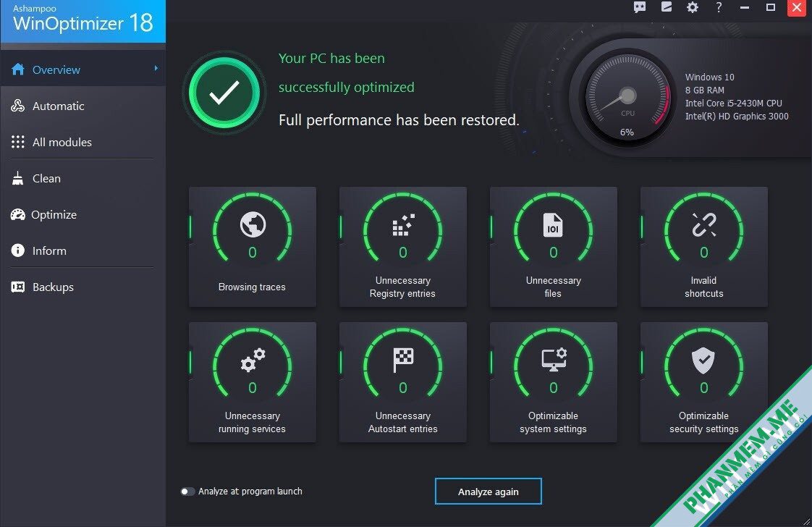812x527 pixels.
Task: Click the running services gears icon
Action: (253, 361)
